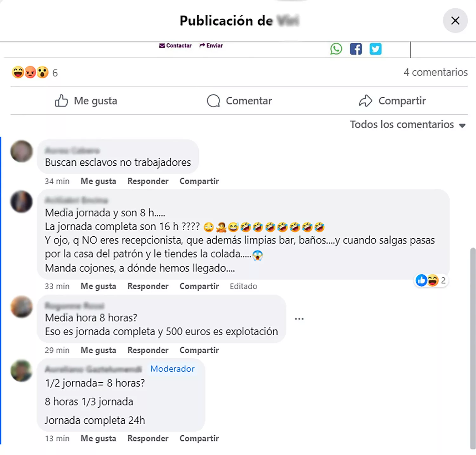Image resolution: width=476 pixels, height=455 pixels.
Task: Click the Compartir arrow button
Action: pos(392,101)
